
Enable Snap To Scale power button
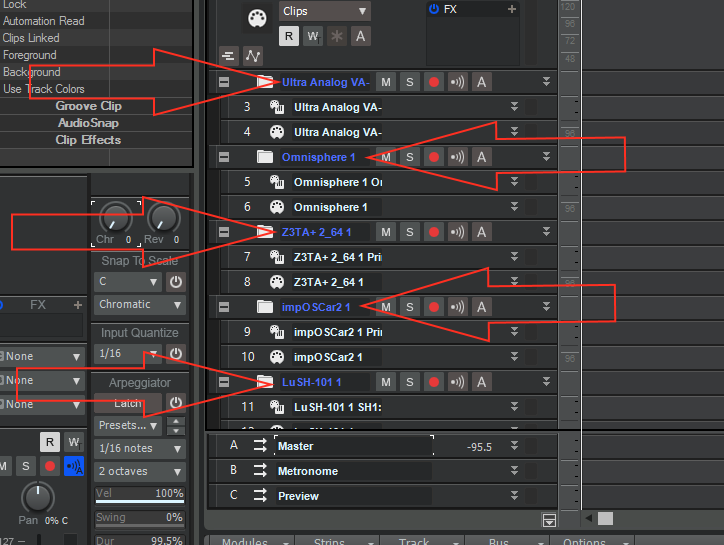tap(176, 282)
